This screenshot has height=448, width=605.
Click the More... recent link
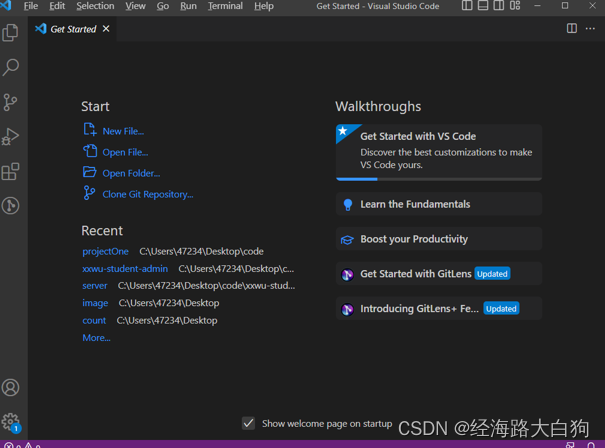[x=96, y=338]
